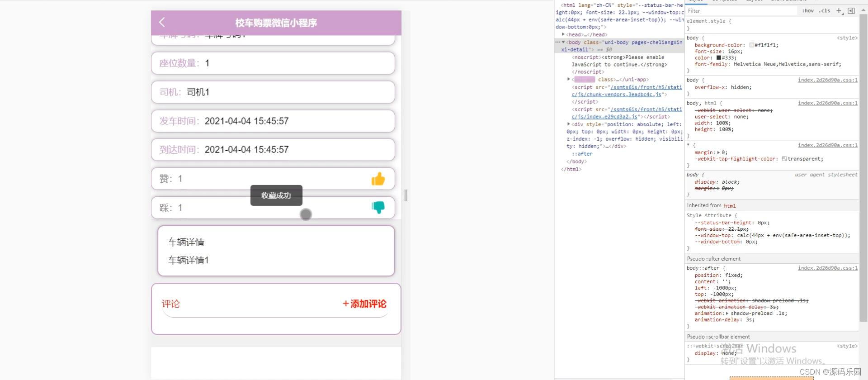Screen dimensions: 868x380
Task: Select the 发车时间 field row
Action: 273,121
